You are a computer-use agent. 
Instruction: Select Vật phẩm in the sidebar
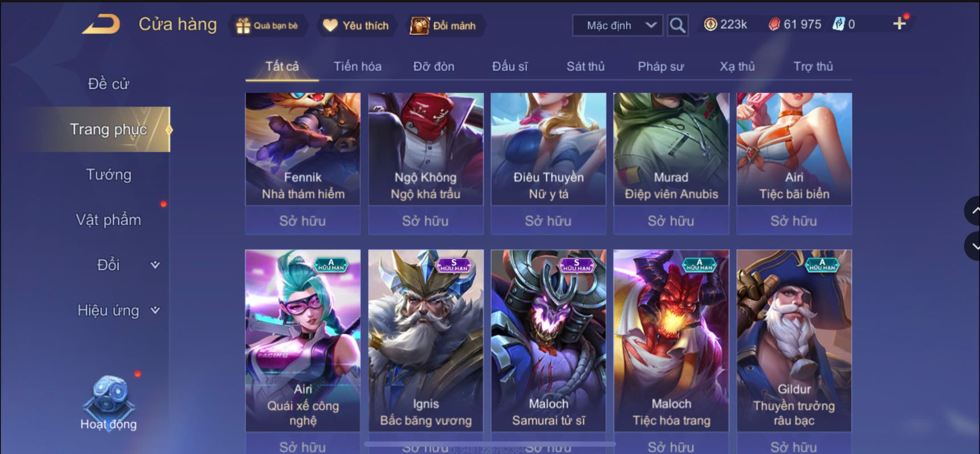click(108, 220)
